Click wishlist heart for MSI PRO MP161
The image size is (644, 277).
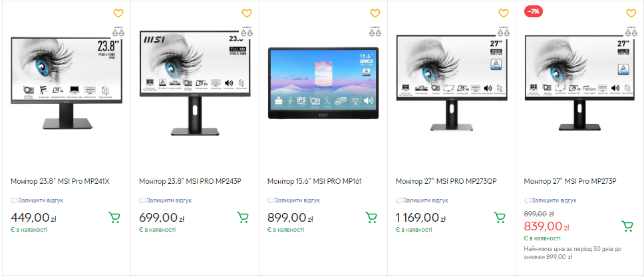[x=375, y=13]
